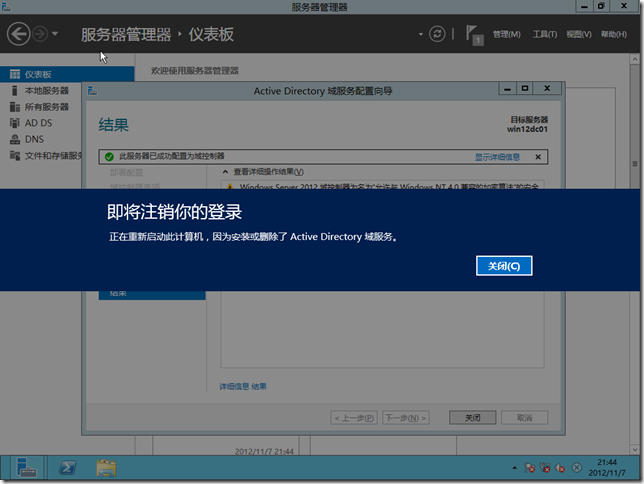Click the Action Center flag tray icon
Image resolution: width=644 pixels, height=484 pixels.
pyautogui.click(x=530, y=468)
